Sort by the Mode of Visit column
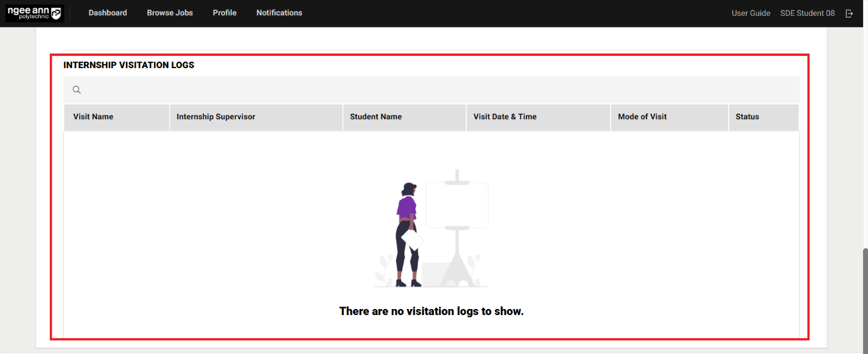Image resolution: width=868 pixels, height=354 pixels. [642, 117]
